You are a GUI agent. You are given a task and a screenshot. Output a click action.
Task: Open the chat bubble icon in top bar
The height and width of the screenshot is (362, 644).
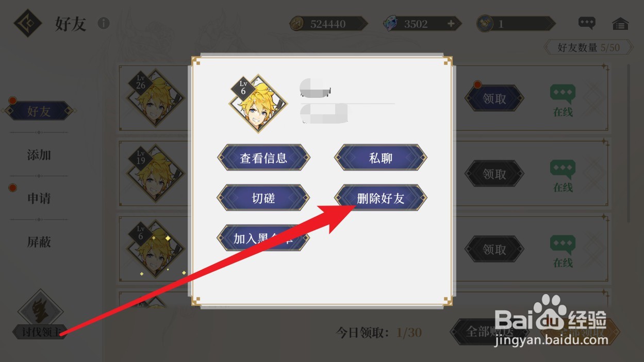tap(587, 23)
